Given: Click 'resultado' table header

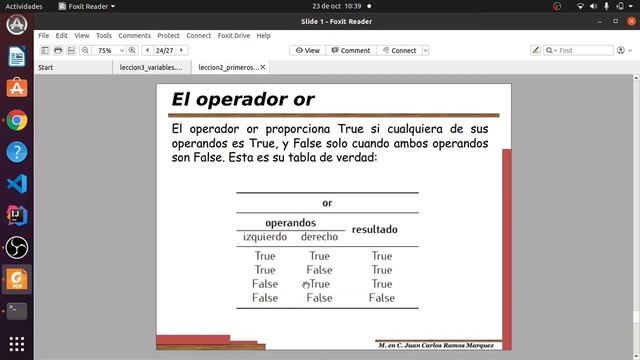Looking at the screenshot, I should 375,229.
